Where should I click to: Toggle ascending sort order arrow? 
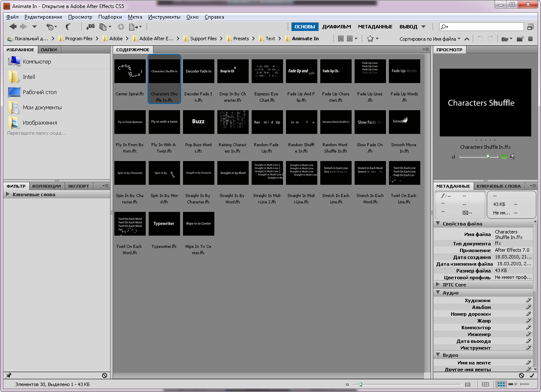click(x=466, y=39)
